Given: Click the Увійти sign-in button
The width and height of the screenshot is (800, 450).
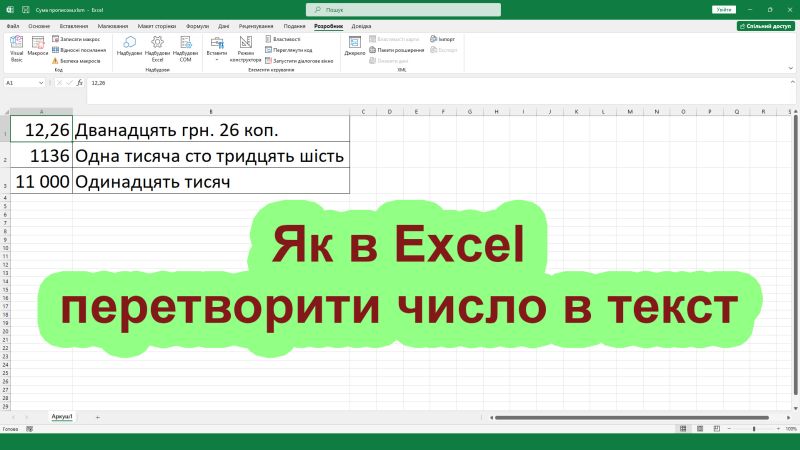Looking at the screenshot, I should coord(723,10).
